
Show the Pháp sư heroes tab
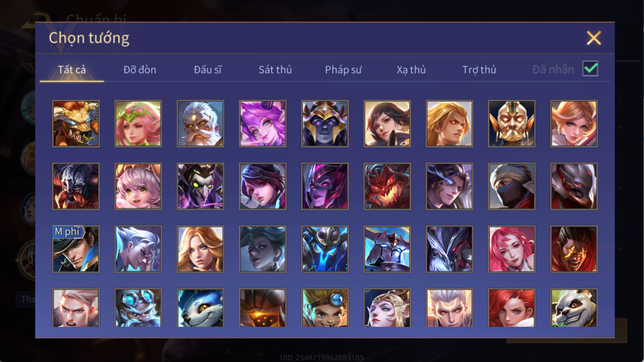tap(343, 70)
